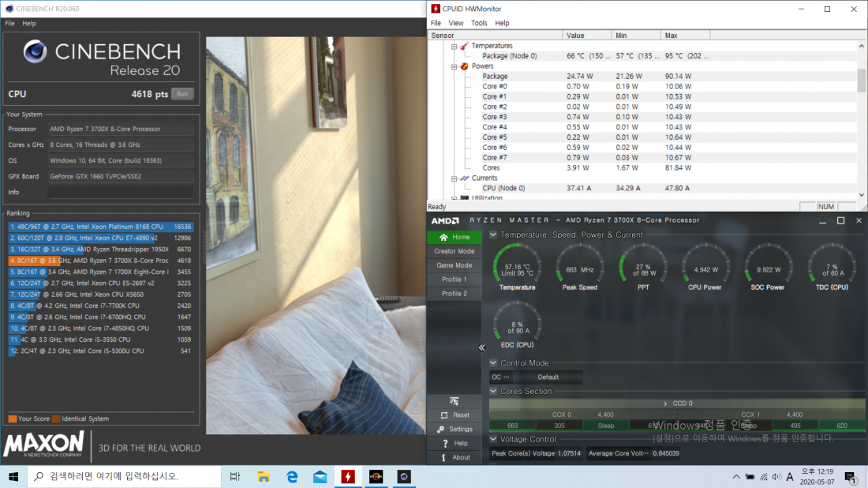
Task: Show hidden system tray icons
Action: (x=736, y=477)
